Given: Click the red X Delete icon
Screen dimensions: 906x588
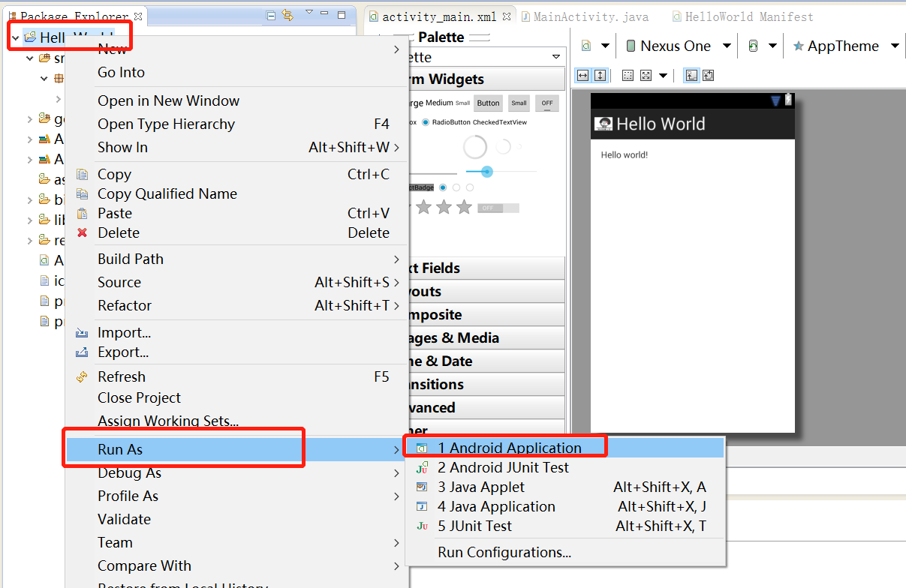Looking at the screenshot, I should coord(82,232).
